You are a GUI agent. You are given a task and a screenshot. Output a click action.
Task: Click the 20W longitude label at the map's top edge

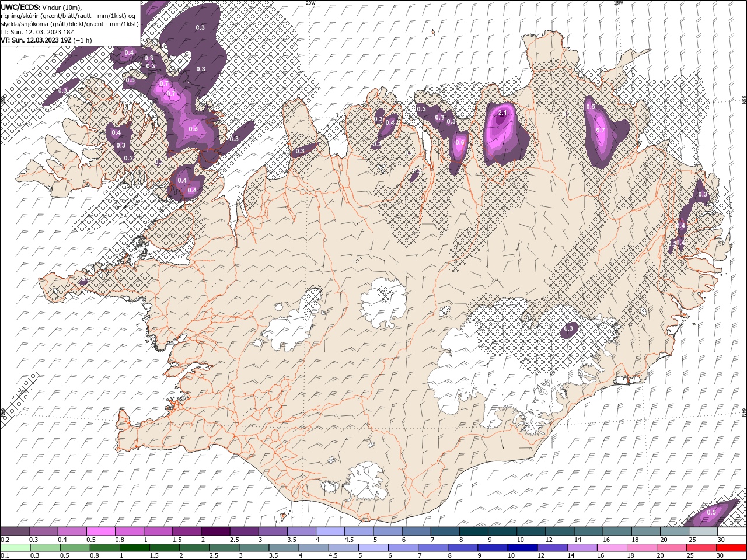[x=310, y=3]
